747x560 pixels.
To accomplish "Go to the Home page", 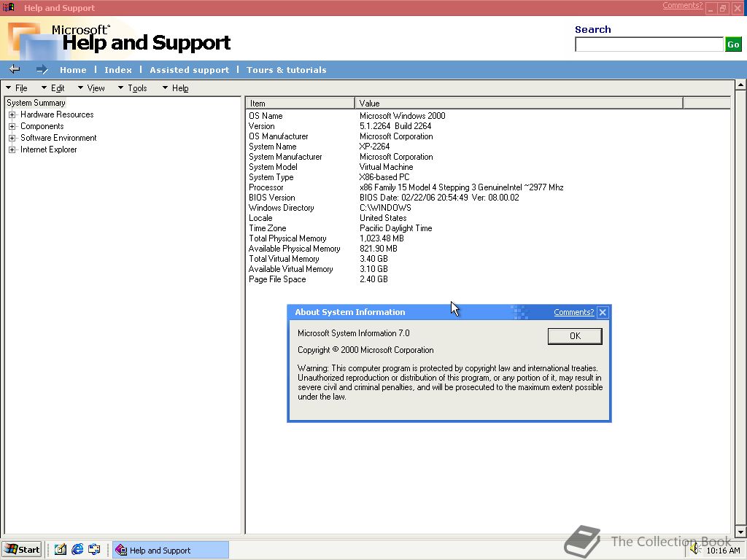I will pyautogui.click(x=73, y=70).
